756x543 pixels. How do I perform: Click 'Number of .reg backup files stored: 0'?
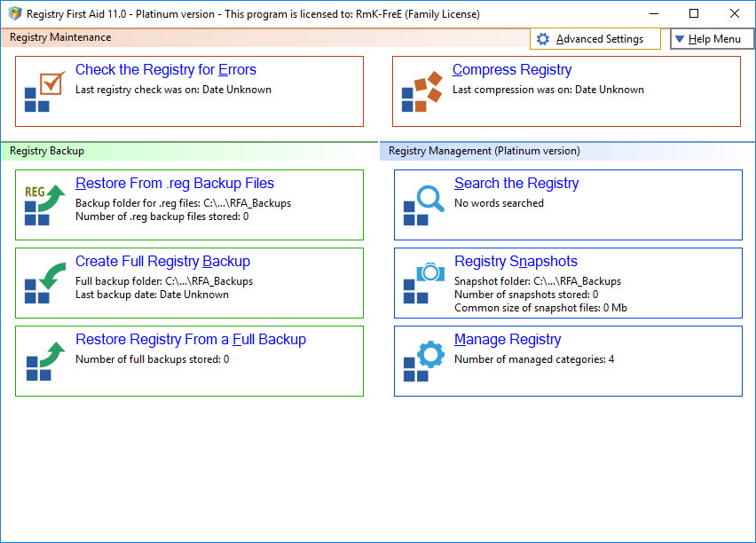tap(162, 216)
